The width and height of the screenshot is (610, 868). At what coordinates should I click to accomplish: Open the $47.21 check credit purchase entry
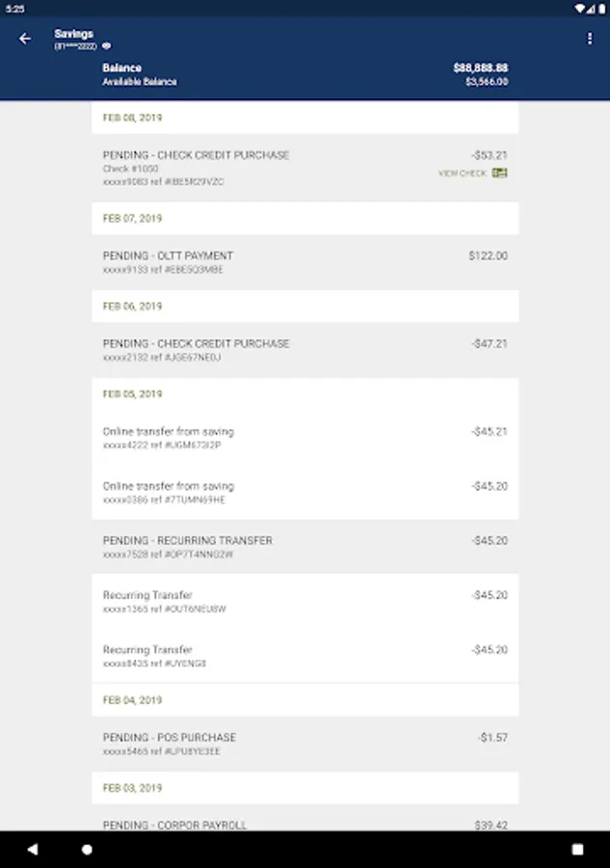(305, 350)
